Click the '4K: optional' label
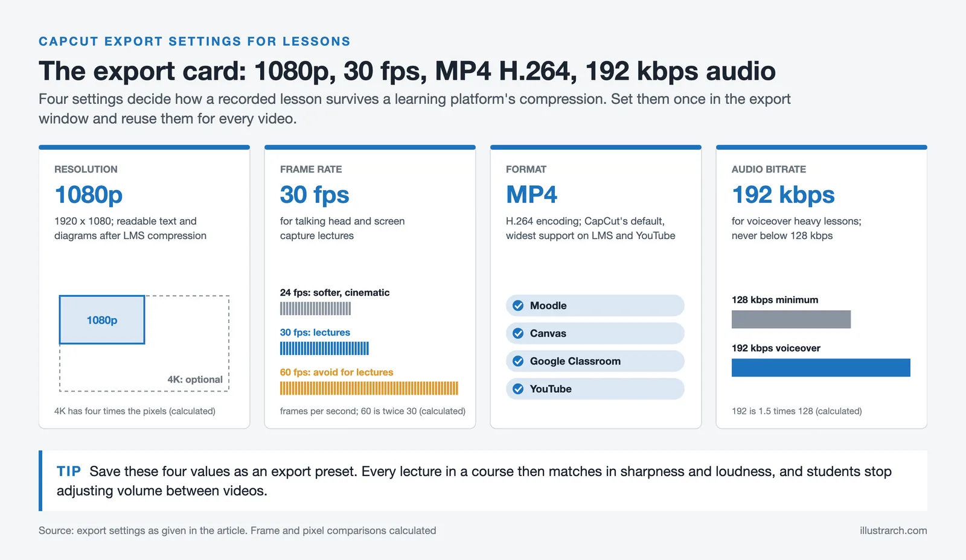Image resolution: width=966 pixels, height=560 pixels. tap(195, 380)
